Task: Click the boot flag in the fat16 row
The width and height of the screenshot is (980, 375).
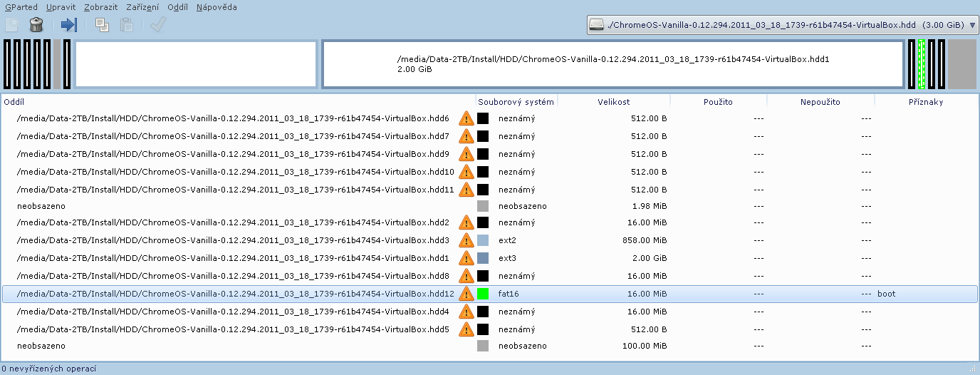Action: [887, 294]
